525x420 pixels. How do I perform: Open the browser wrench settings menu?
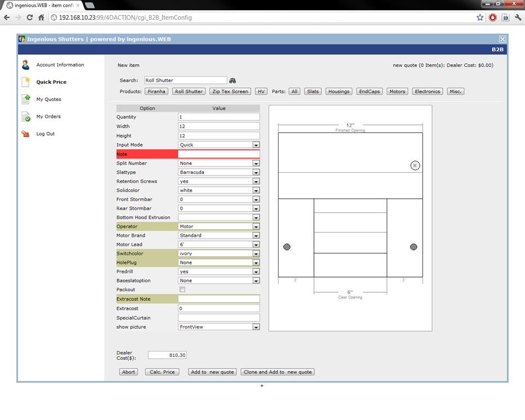pos(518,17)
